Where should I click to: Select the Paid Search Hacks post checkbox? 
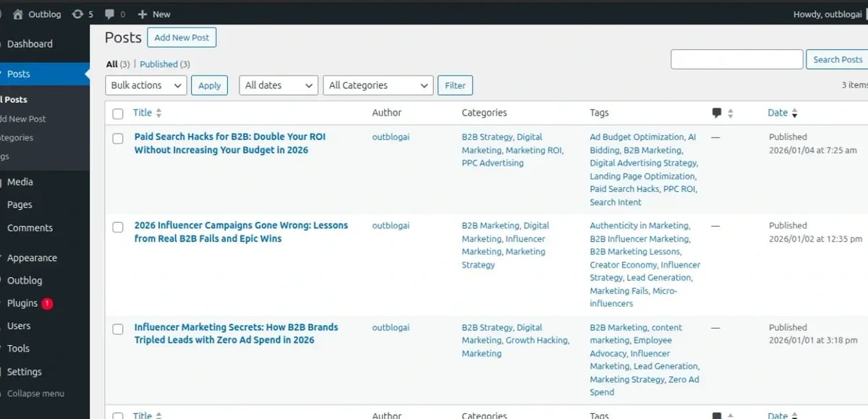click(x=118, y=138)
